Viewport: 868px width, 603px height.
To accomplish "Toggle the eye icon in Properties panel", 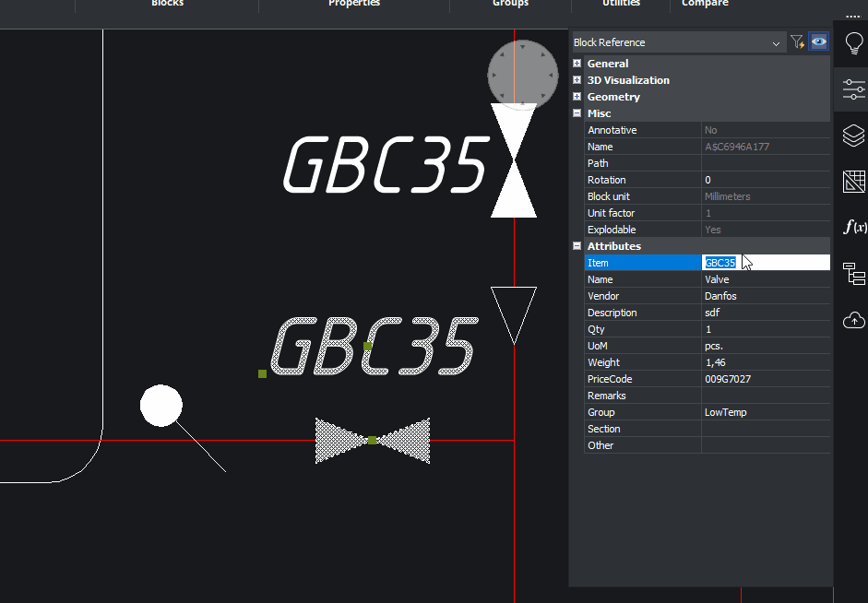I will (x=818, y=42).
